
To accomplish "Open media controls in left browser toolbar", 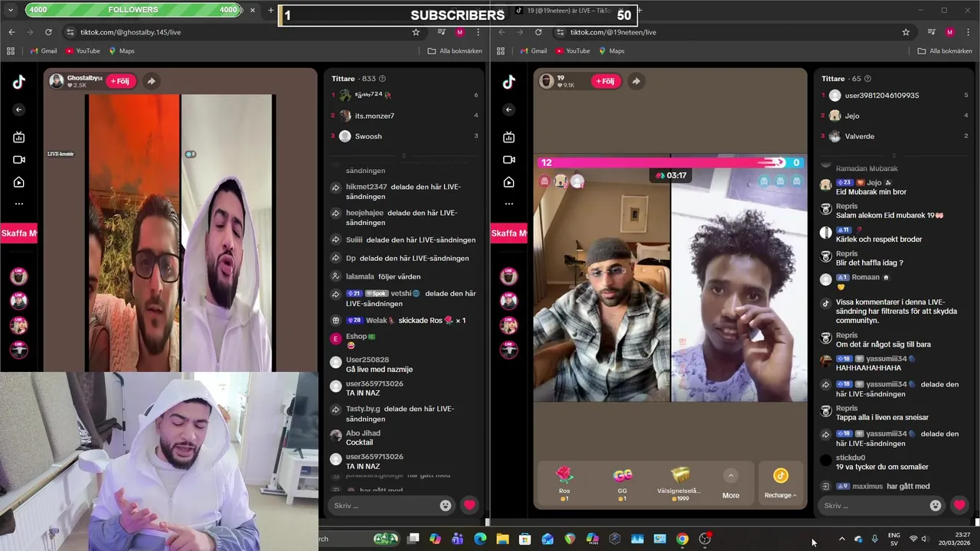I will [442, 32].
